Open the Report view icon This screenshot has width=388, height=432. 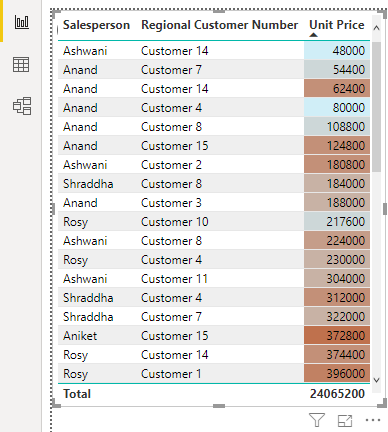22,22
